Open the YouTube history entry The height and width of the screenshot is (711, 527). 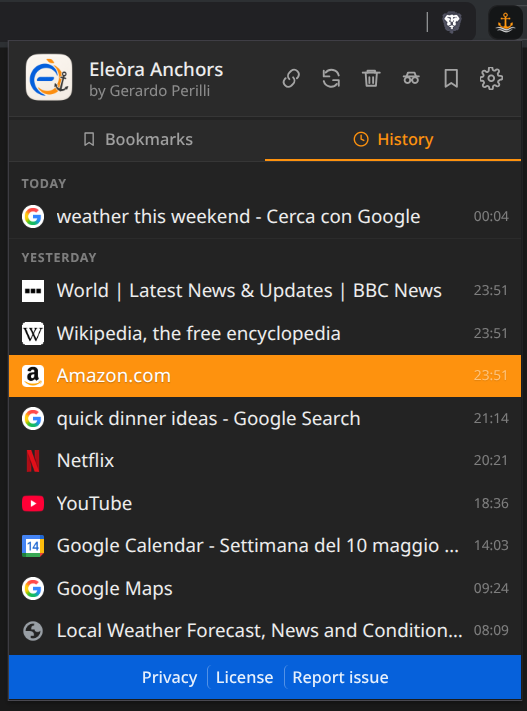265,503
